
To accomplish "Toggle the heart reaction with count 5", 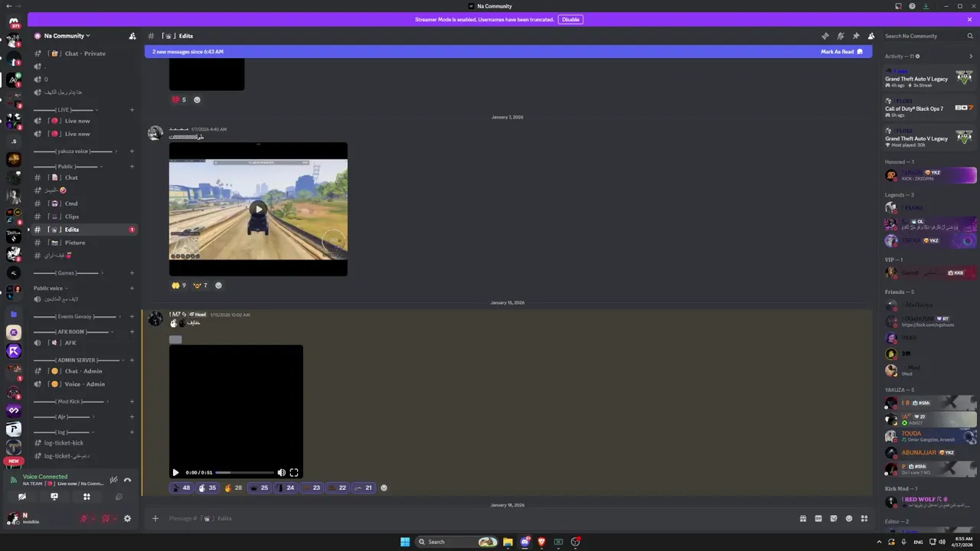I will [179, 99].
